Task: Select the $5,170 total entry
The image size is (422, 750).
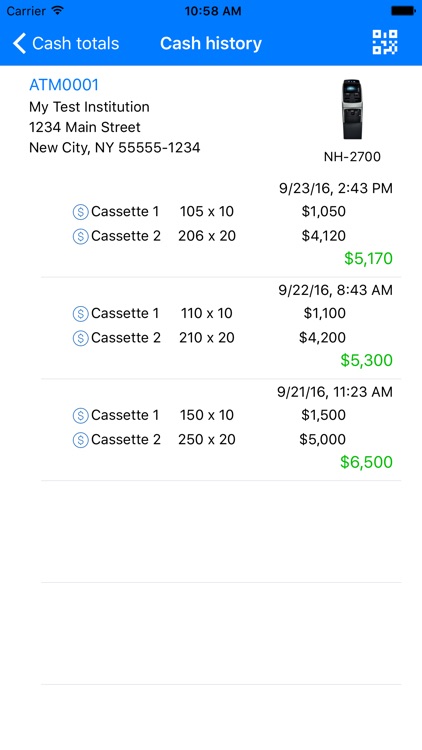Action: 368,258
